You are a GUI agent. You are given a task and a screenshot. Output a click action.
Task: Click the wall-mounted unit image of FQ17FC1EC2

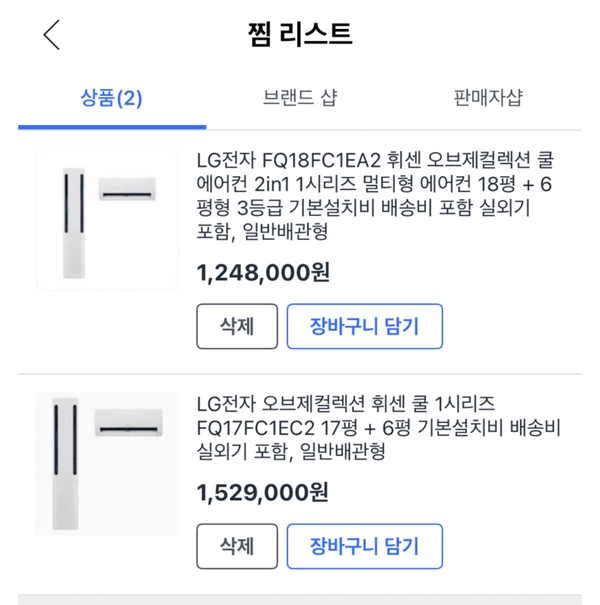128,423
